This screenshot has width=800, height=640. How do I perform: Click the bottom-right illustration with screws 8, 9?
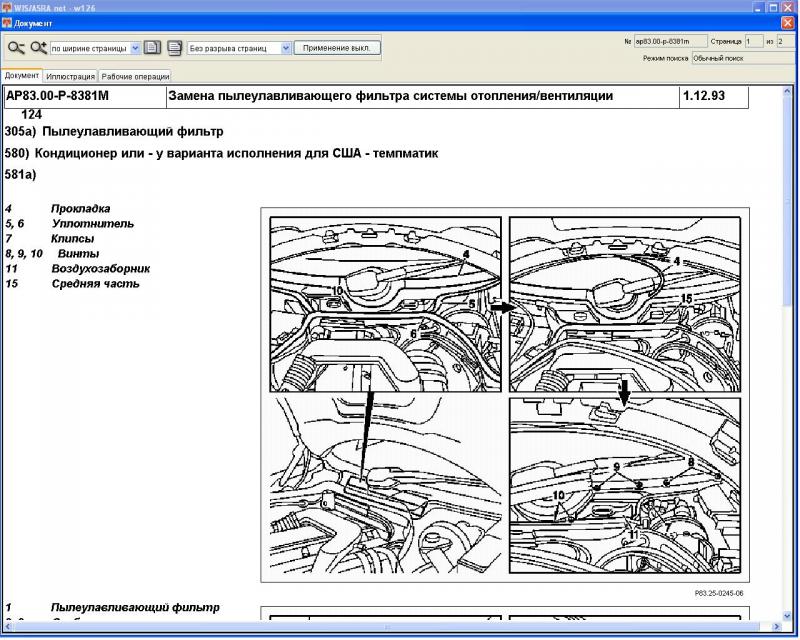click(x=625, y=485)
